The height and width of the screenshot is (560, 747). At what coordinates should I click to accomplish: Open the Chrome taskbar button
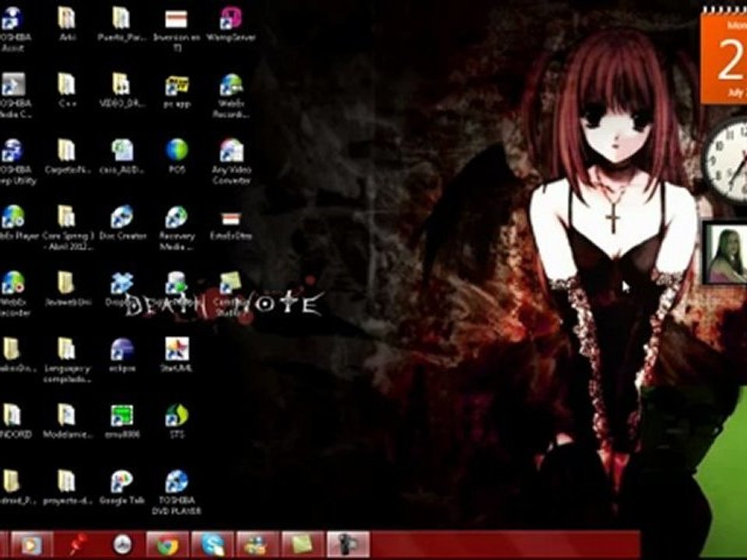(167, 544)
